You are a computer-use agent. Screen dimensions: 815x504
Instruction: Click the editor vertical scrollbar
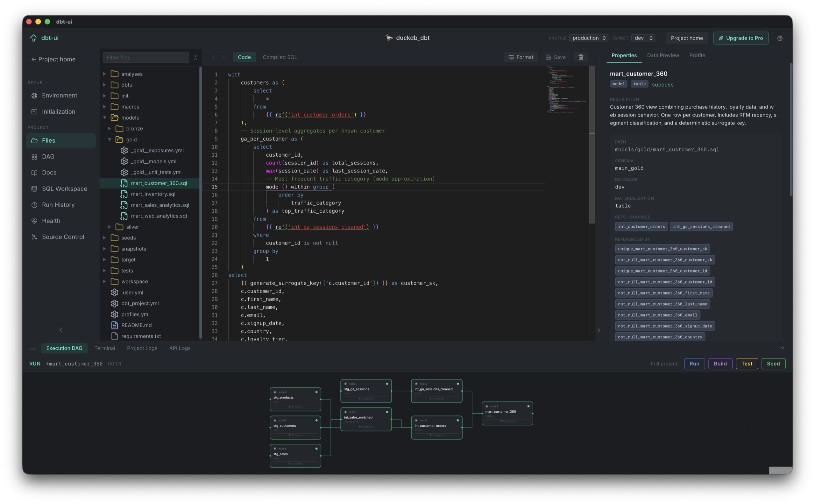click(x=592, y=145)
